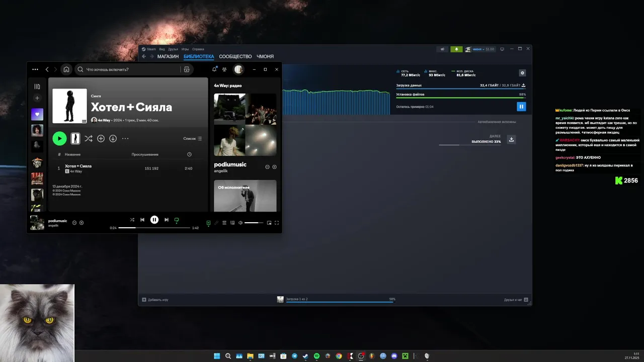Screen dimensions: 644x362
Task: Go back using Spotify back arrow
Action: coord(47,69)
